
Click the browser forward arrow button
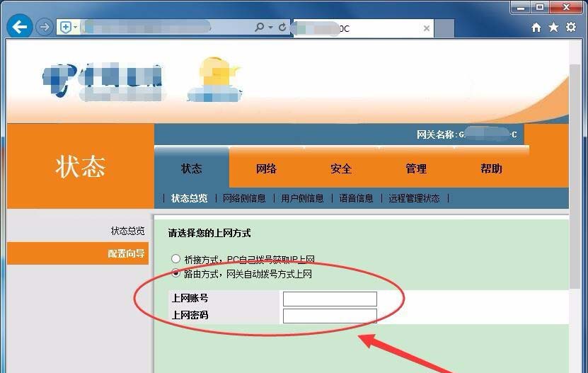coord(45,28)
